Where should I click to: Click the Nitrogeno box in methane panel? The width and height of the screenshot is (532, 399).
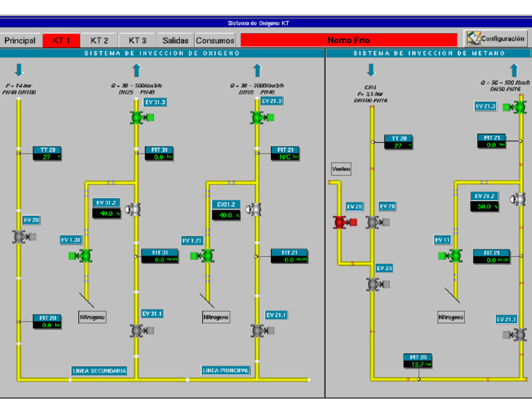pos(451,317)
